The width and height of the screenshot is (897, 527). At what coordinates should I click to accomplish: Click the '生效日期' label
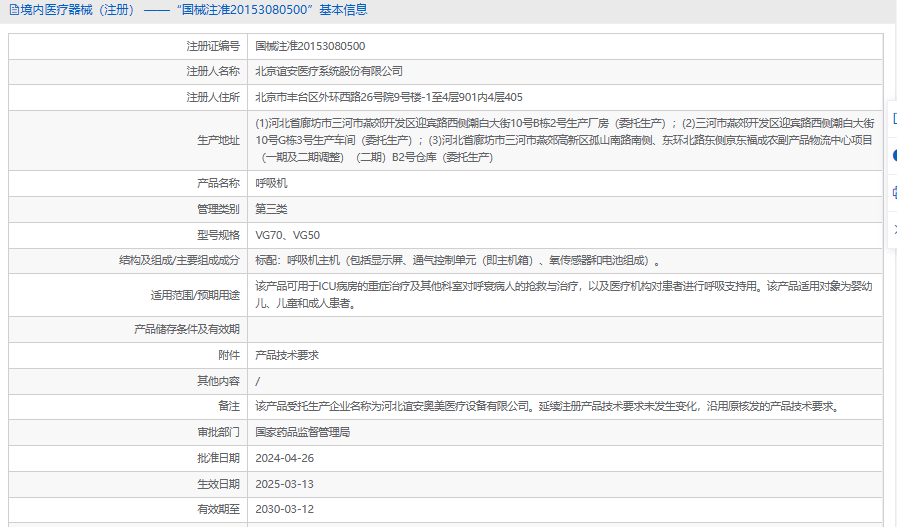click(x=219, y=484)
